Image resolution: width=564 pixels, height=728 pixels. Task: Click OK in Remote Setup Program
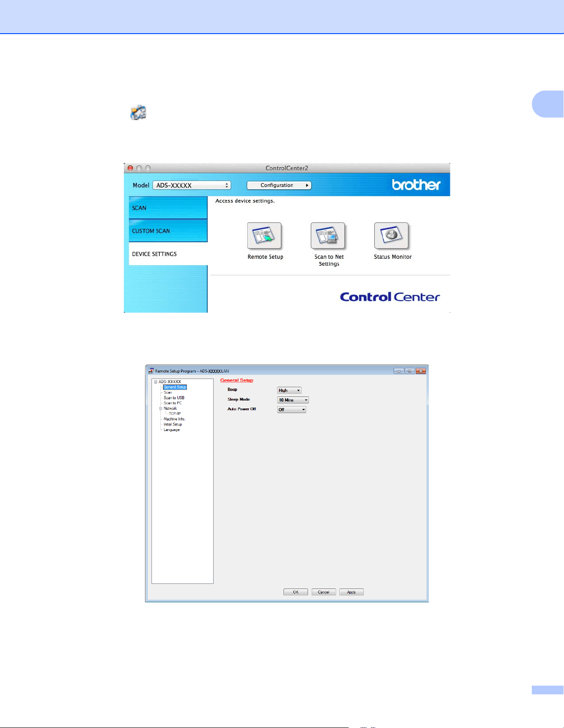(296, 592)
